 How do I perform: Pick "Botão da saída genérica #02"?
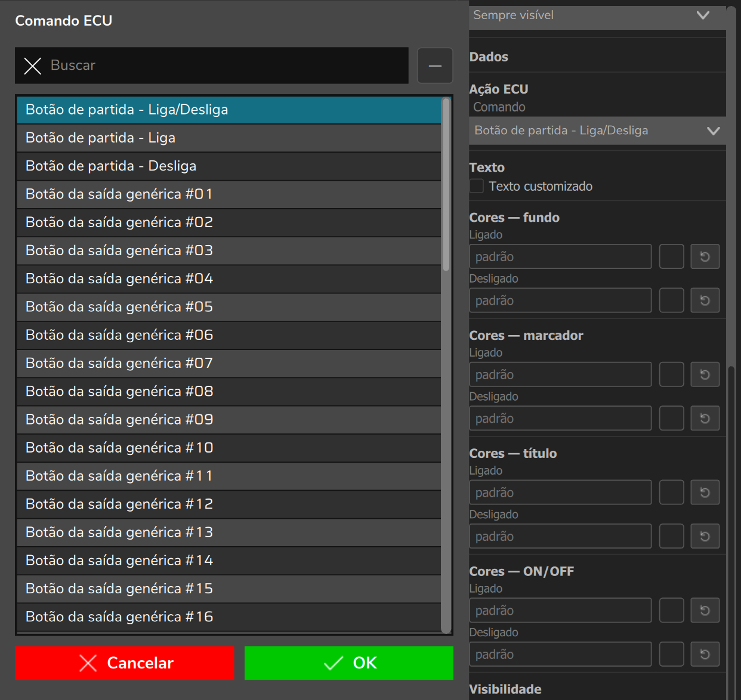pyautogui.click(x=229, y=222)
